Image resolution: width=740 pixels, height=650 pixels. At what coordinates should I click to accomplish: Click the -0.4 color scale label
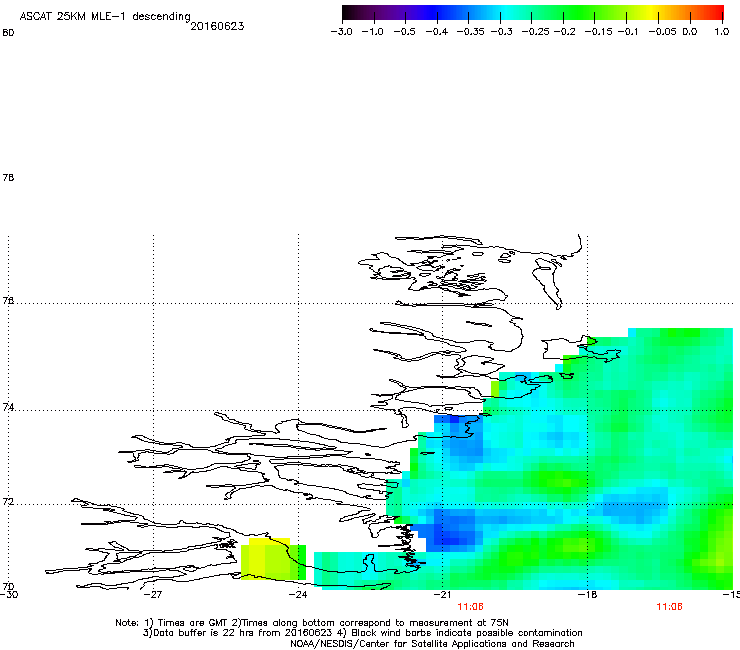(437, 32)
